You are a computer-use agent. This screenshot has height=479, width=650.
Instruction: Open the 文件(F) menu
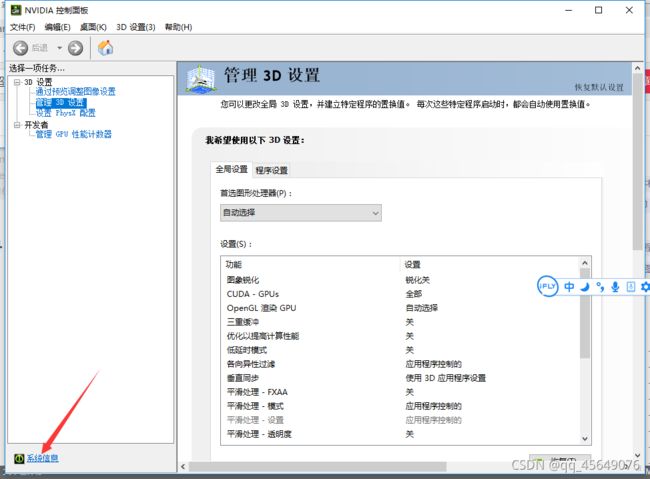pyautogui.click(x=22, y=27)
